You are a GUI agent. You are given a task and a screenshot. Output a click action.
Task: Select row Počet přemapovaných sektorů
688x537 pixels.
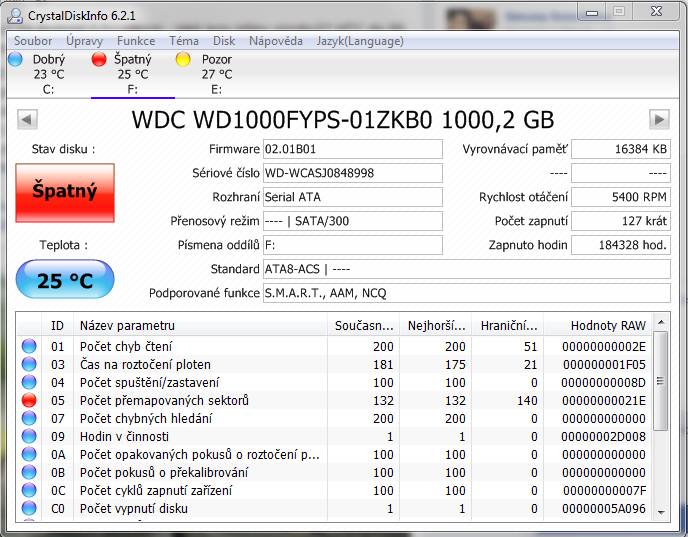click(334, 400)
